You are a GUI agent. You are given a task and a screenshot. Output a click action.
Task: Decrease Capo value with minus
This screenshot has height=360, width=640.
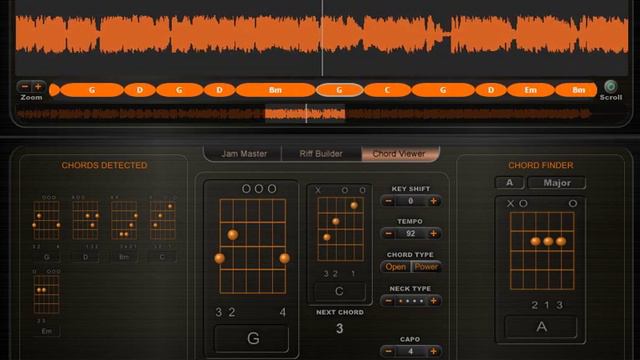pos(389,351)
